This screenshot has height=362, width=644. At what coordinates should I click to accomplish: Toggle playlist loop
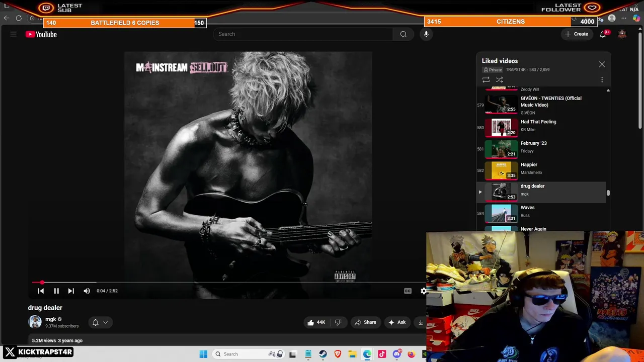point(486,80)
